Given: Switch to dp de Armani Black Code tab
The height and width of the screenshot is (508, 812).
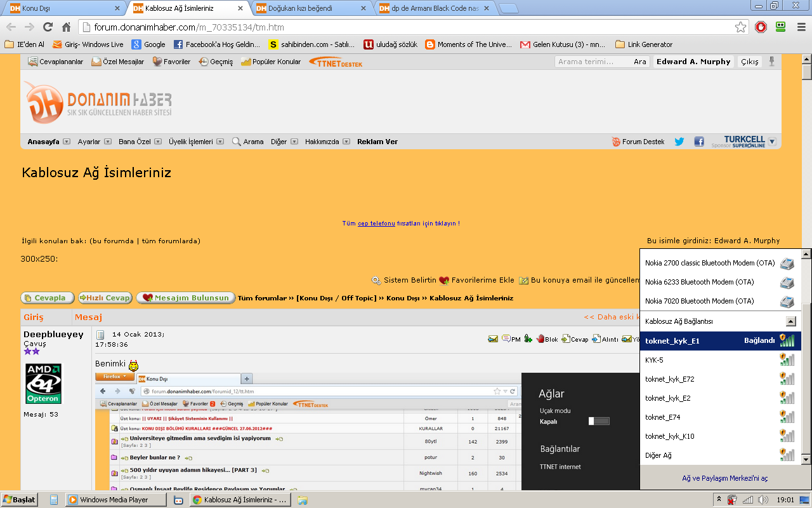Looking at the screenshot, I should point(435,8).
